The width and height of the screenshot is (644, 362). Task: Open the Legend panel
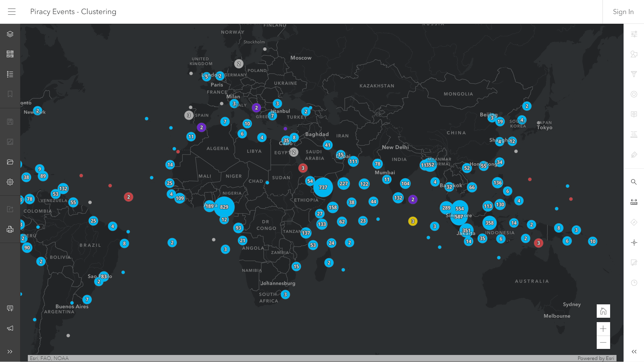(10, 74)
